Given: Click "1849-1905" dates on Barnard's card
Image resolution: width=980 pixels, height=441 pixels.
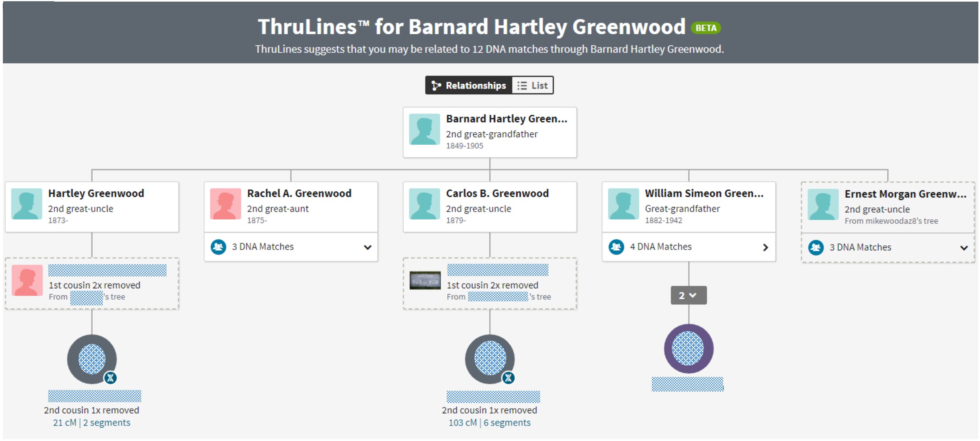Looking at the screenshot, I should click(465, 146).
